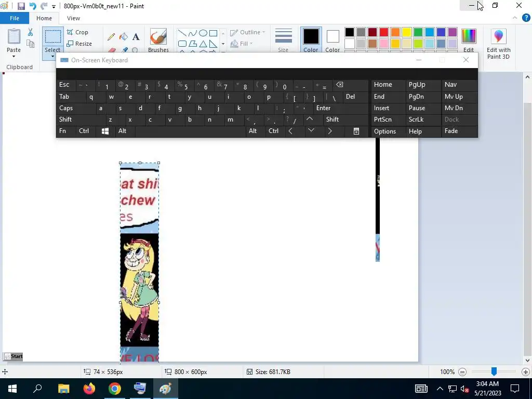Choose the yellow palette swatch
Screen dimensions: 532x399
(406, 32)
